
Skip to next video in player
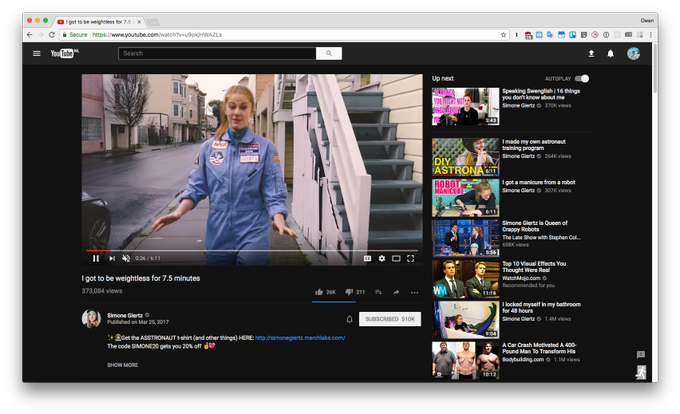[x=112, y=258]
